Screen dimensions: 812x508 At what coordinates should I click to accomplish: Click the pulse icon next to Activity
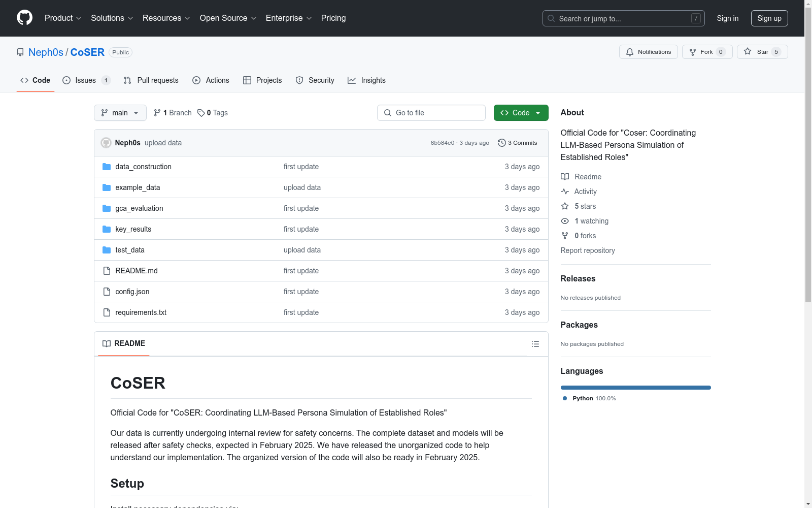point(565,192)
